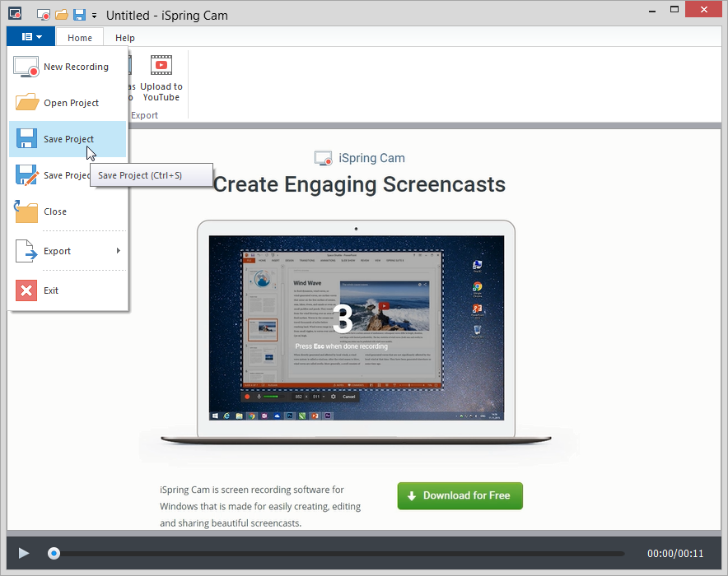Screen dimensions: 728x576
Task: Choose Open Project in the file menu
Action: click(x=68, y=103)
